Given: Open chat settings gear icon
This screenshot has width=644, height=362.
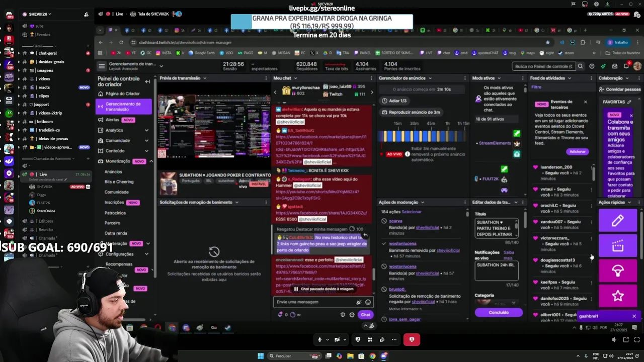Looking at the screenshot, I should (352, 315).
